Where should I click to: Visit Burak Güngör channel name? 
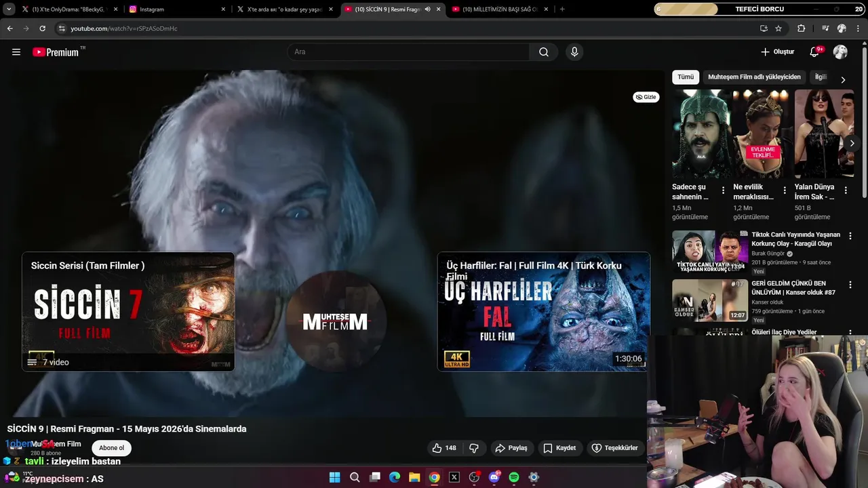[x=768, y=253]
